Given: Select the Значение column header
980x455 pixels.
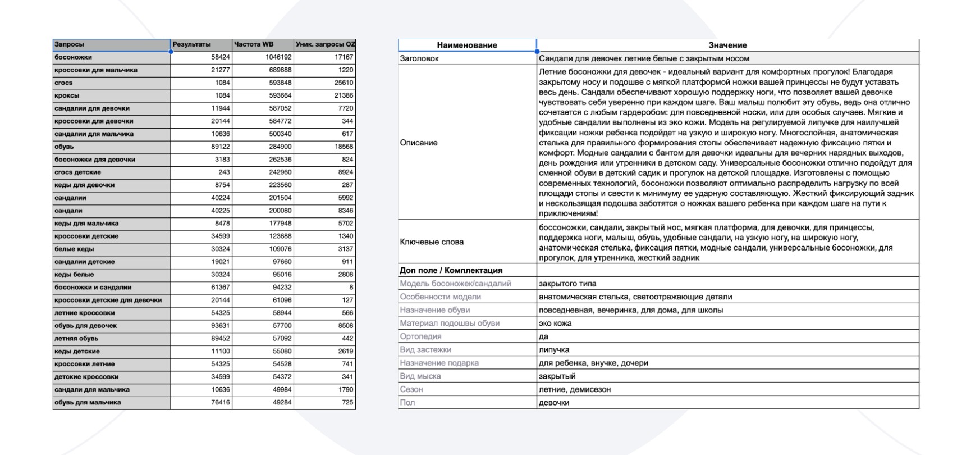Looking at the screenshot, I should point(727,45).
